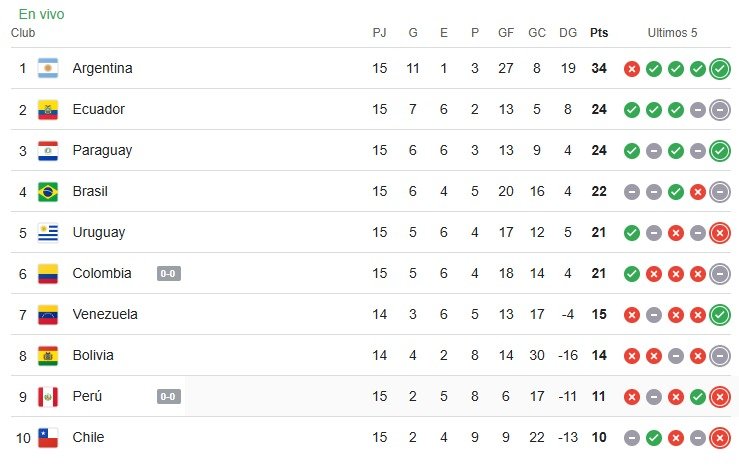The image size is (739, 471).
Task: Select the Bolivia team row name
Action: point(93,355)
